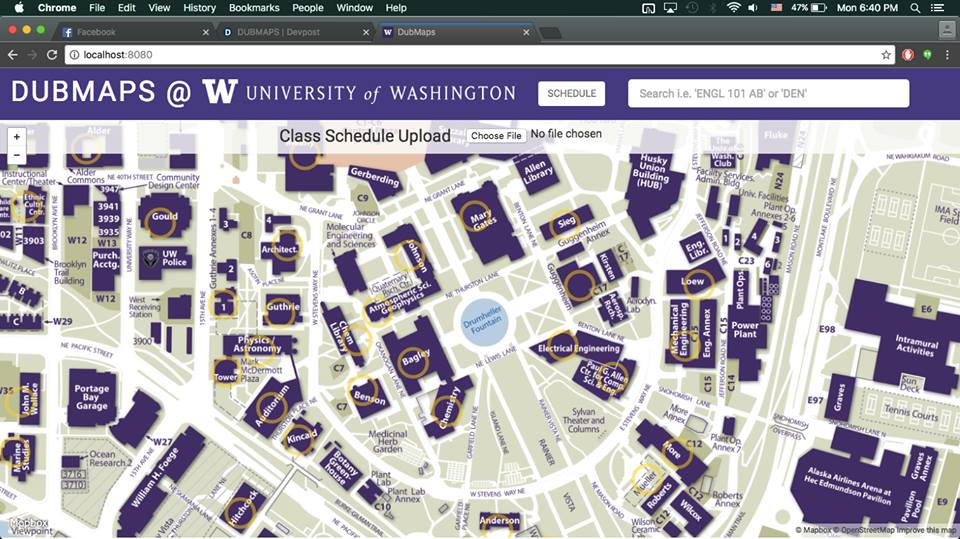
Task: Select the Benson hall marker
Action: click(362, 390)
